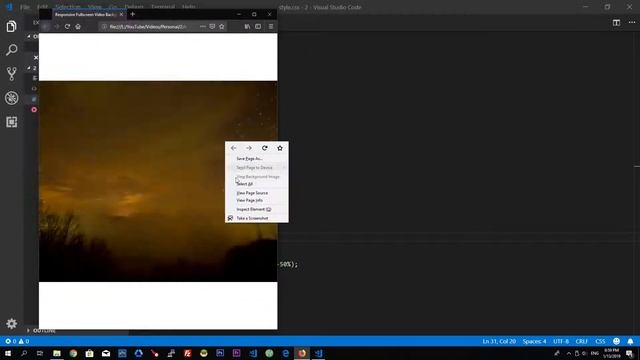Open Microsoft Edge from the taskbar
Viewport: 640px width, 360px height.
[x=286, y=353]
